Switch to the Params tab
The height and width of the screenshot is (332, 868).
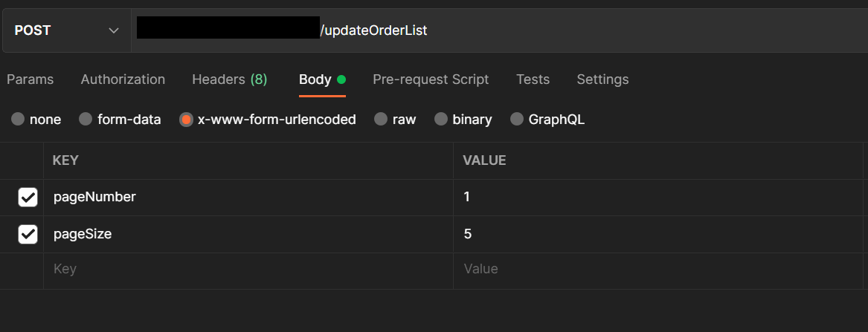pos(30,79)
